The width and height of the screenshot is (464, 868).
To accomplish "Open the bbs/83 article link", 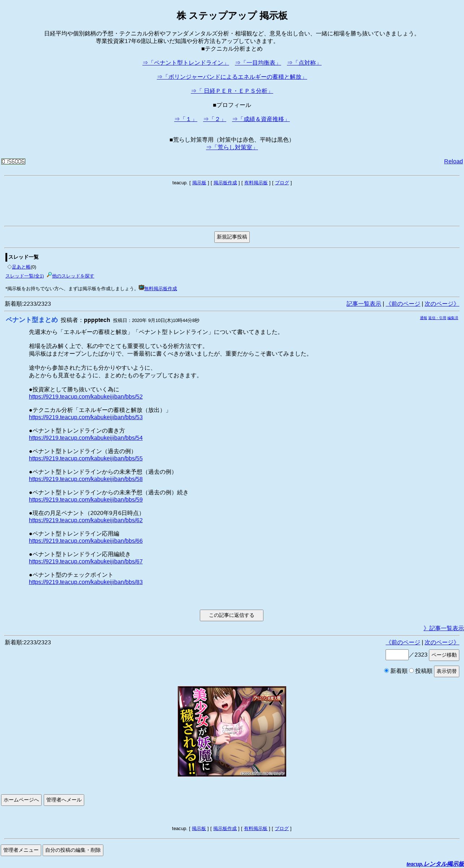I will (86, 582).
